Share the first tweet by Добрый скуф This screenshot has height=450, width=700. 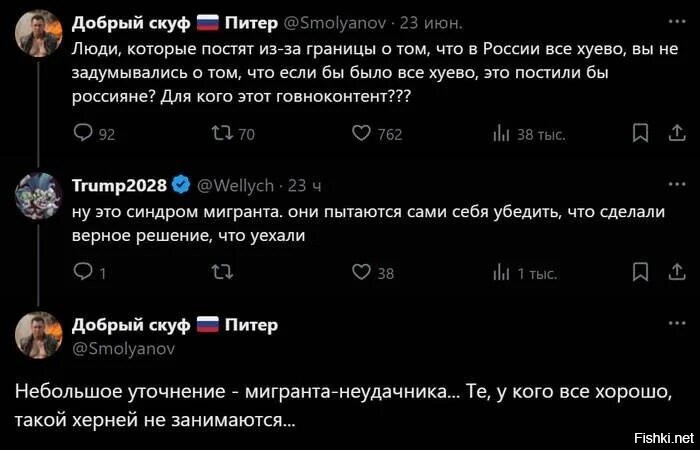[x=677, y=133]
